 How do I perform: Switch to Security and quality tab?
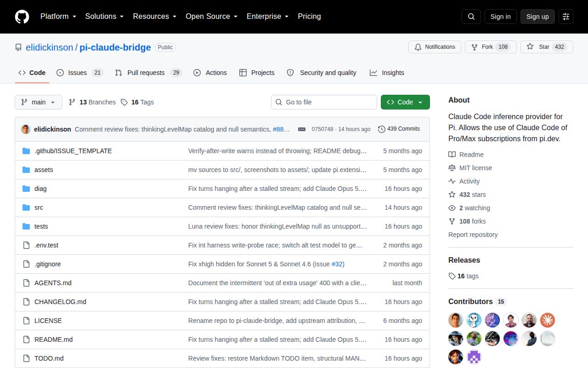coord(322,73)
